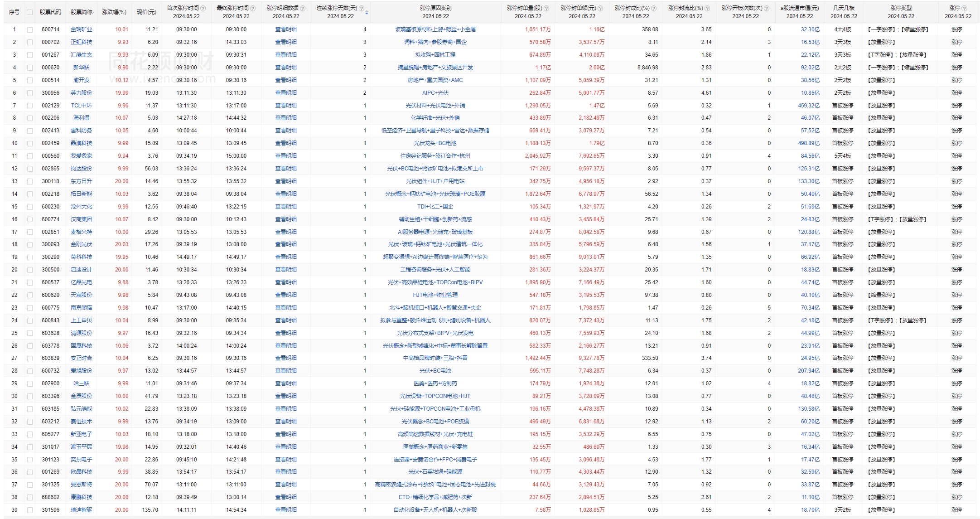Open stock link 金瑞矿业

pyautogui.click(x=82, y=29)
